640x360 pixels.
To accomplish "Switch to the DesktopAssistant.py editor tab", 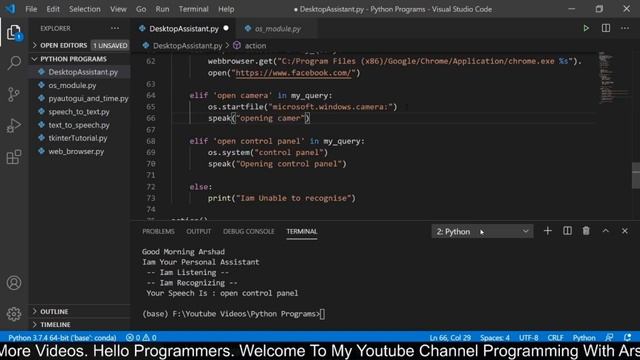I will point(184,29).
